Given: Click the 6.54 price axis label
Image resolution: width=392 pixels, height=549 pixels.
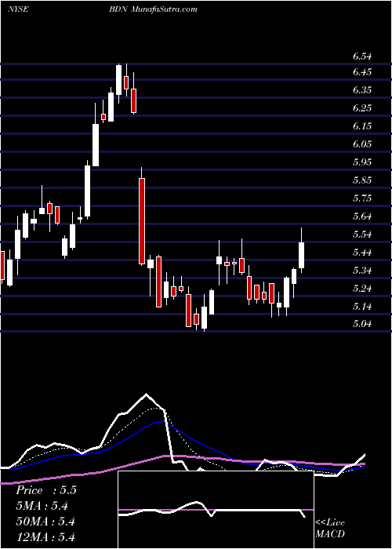Looking at the screenshot, I should pos(362,56).
